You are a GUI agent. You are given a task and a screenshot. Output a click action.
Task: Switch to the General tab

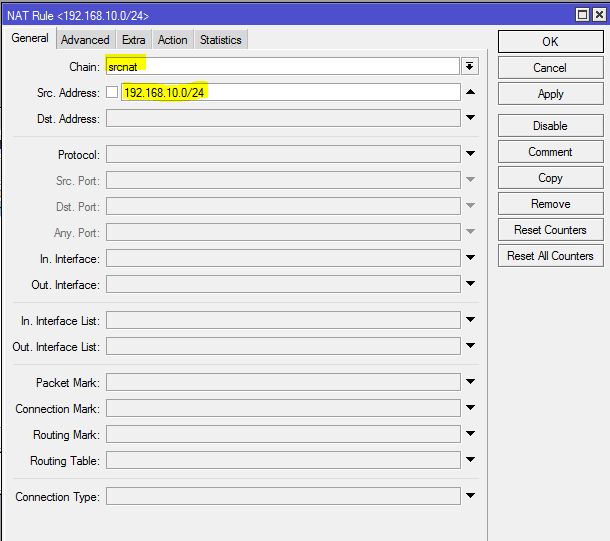[x=30, y=38]
